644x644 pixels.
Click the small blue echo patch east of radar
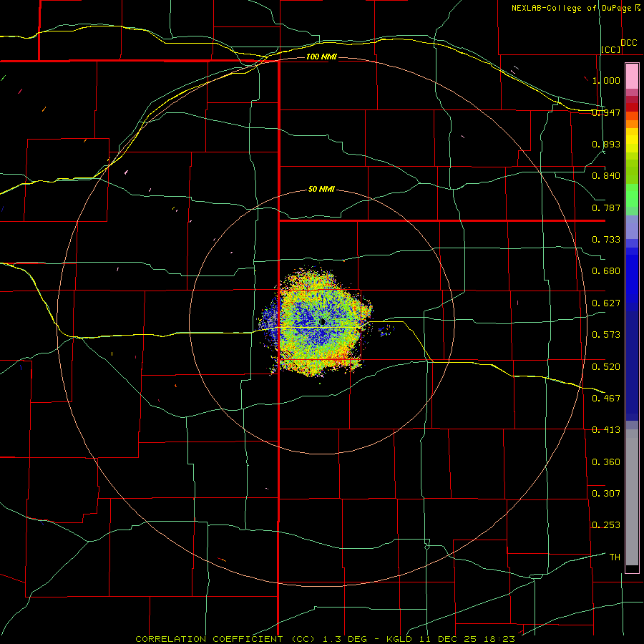(386, 331)
